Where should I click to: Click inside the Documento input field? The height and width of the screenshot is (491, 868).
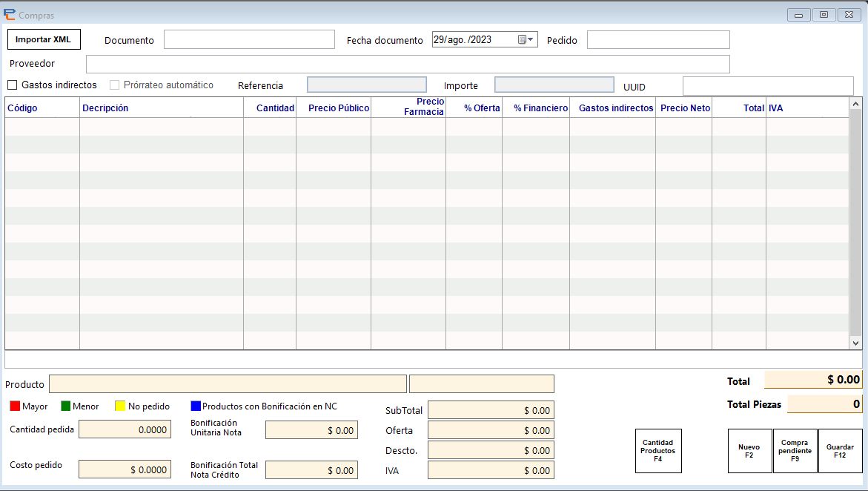[x=248, y=39]
